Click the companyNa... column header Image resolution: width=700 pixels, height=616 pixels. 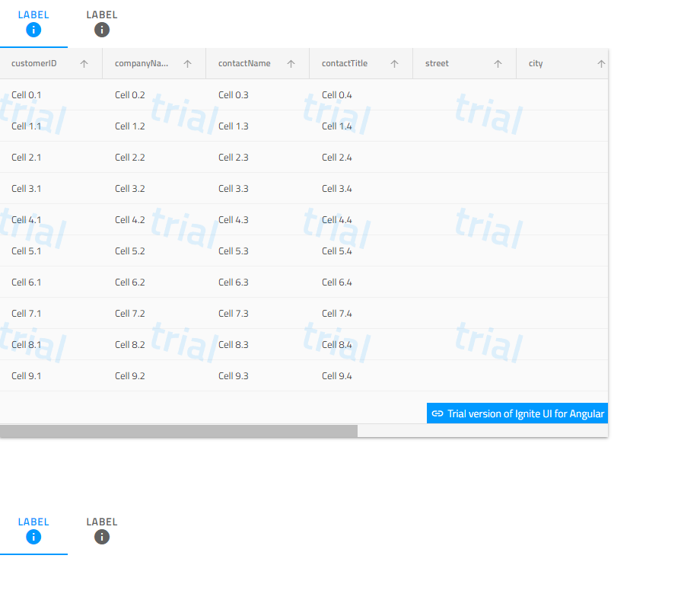click(x=154, y=63)
